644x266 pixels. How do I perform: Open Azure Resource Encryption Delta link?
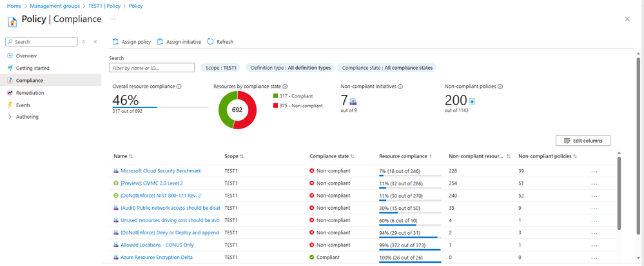click(157, 258)
